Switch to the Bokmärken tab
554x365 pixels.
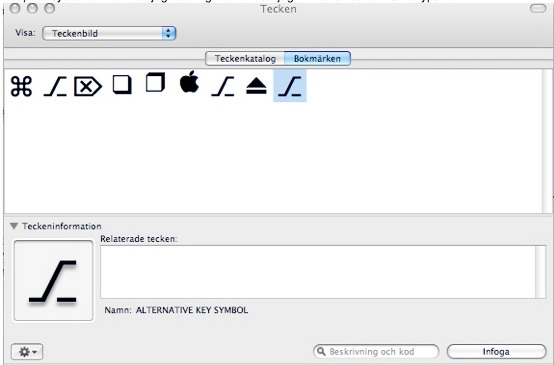(317, 58)
